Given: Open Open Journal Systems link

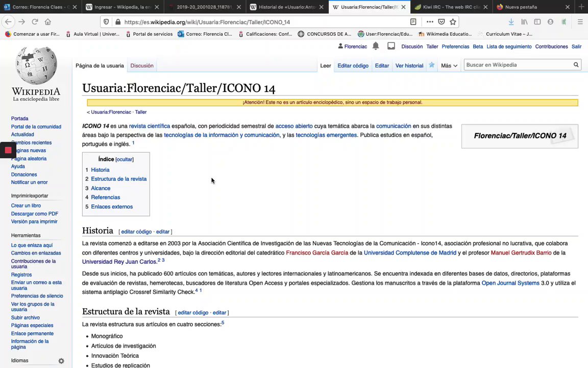Looking at the screenshot, I should pos(510,283).
